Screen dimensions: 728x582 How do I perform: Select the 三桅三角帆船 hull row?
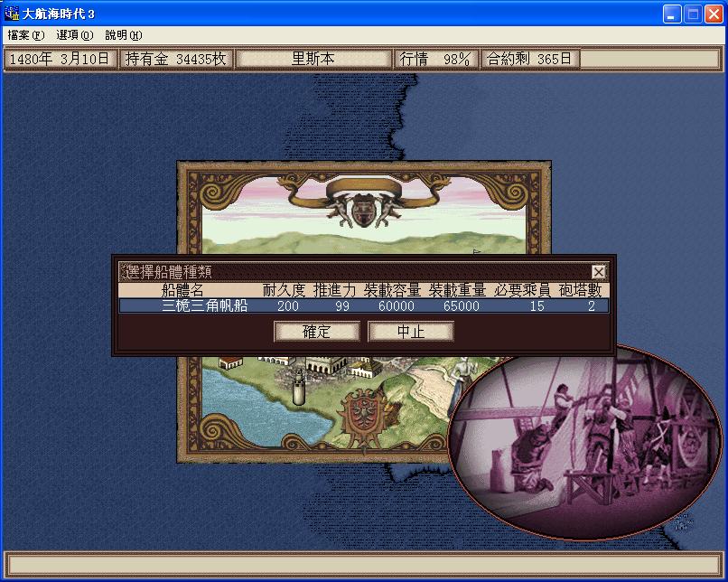click(x=364, y=305)
